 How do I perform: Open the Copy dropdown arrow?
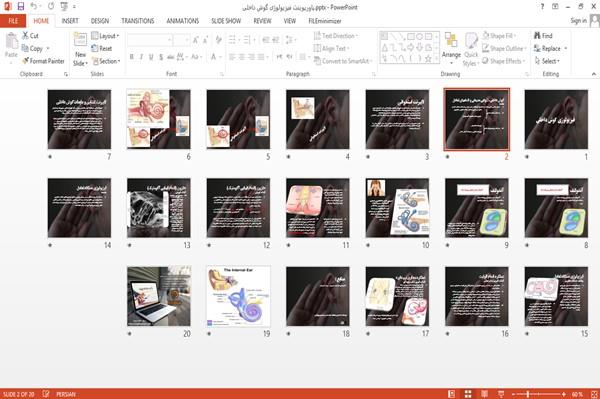tap(48, 48)
